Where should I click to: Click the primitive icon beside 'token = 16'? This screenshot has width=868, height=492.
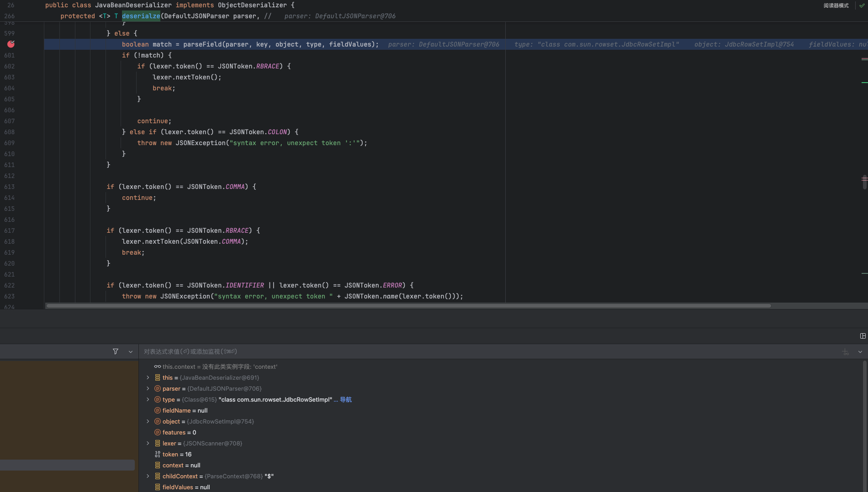pos(158,454)
